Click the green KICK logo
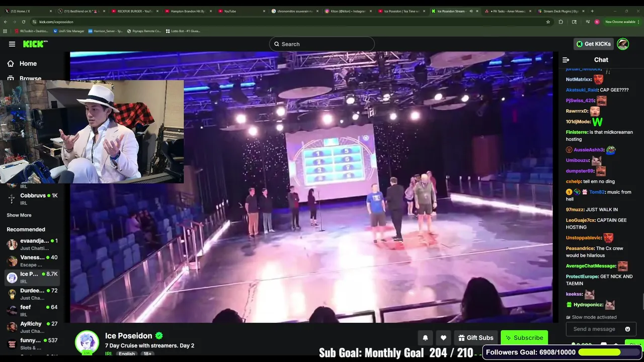 point(35,44)
